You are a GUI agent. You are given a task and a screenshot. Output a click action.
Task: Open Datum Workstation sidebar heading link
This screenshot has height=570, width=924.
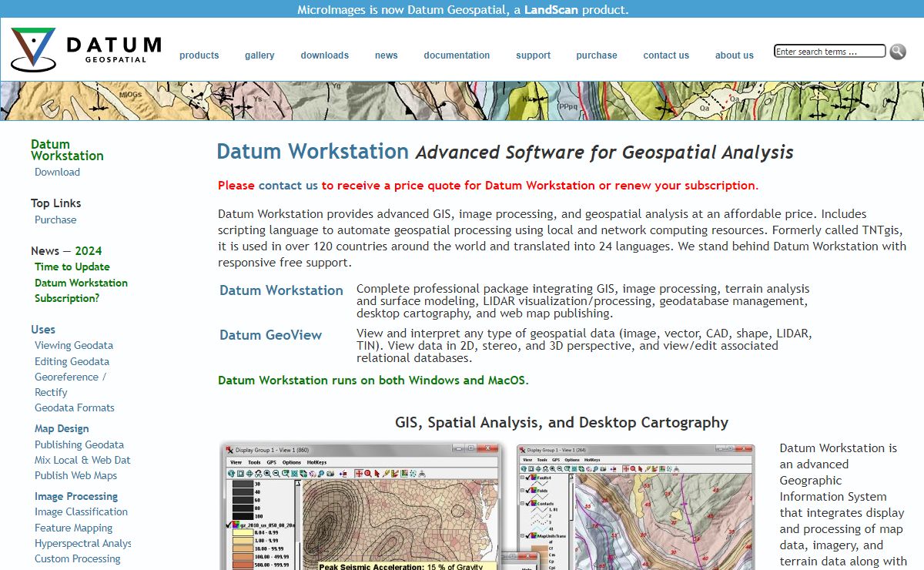[x=67, y=150]
